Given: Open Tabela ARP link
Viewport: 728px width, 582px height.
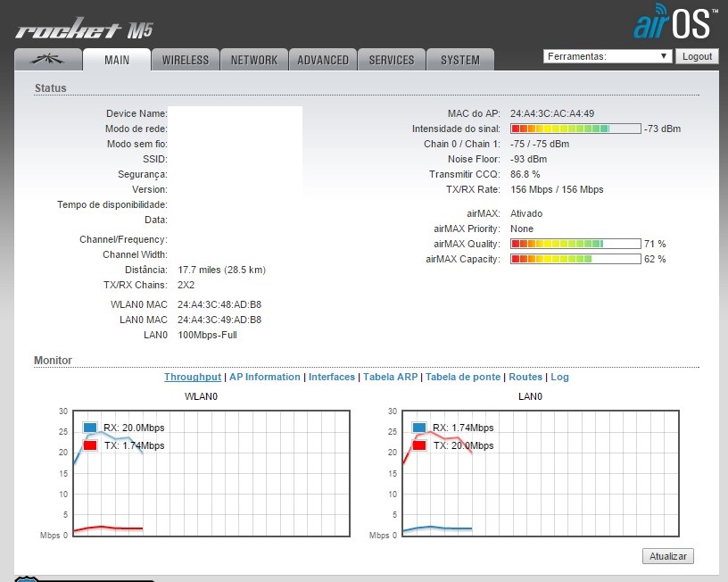Looking at the screenshot, I should point(391,377).
